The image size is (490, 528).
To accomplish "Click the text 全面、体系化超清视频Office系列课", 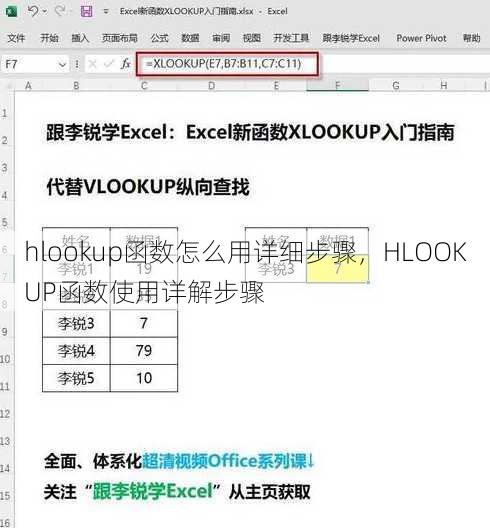I will pos(179,461).
